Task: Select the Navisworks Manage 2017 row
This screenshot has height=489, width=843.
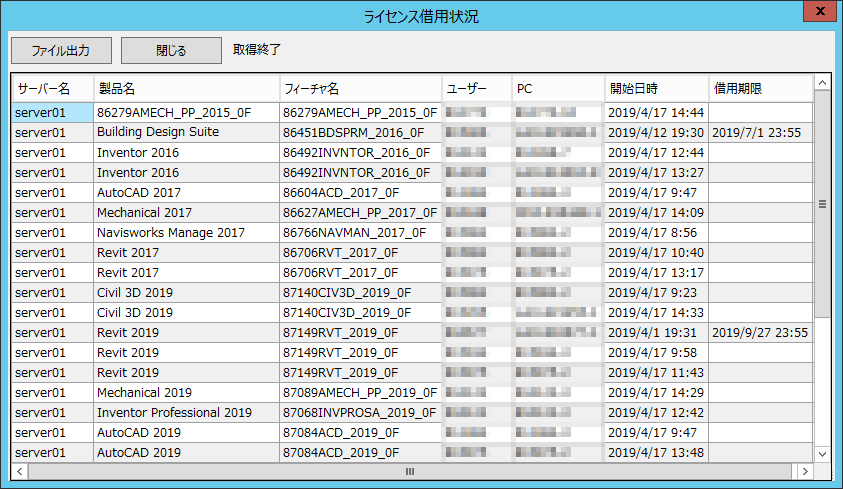Action: (x=170, y=232)
